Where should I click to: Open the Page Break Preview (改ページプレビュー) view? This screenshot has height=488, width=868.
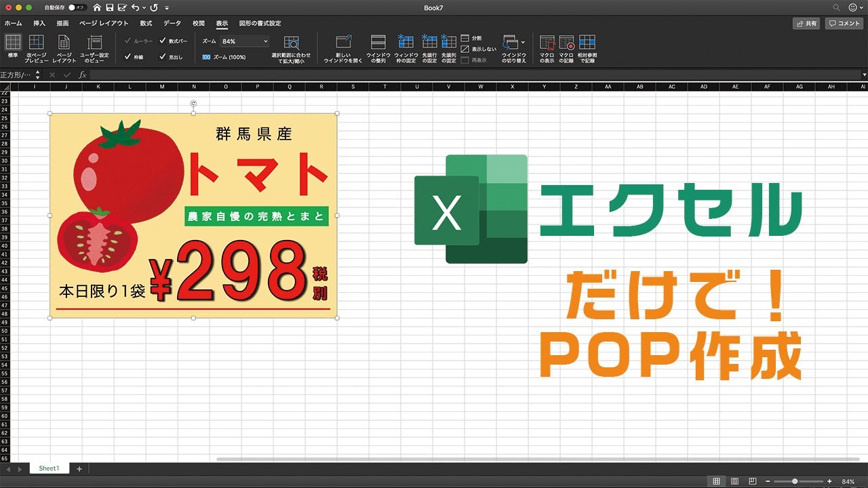click(37, 43)
